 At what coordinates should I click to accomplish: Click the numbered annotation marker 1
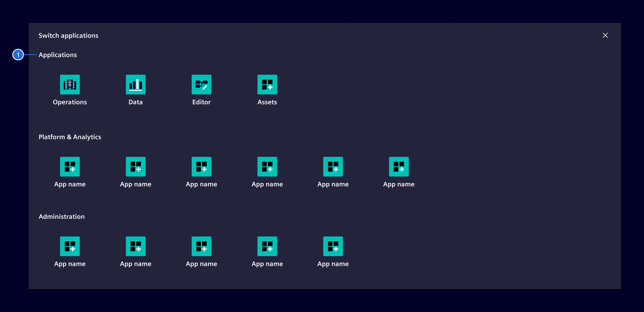pos(19,55)
